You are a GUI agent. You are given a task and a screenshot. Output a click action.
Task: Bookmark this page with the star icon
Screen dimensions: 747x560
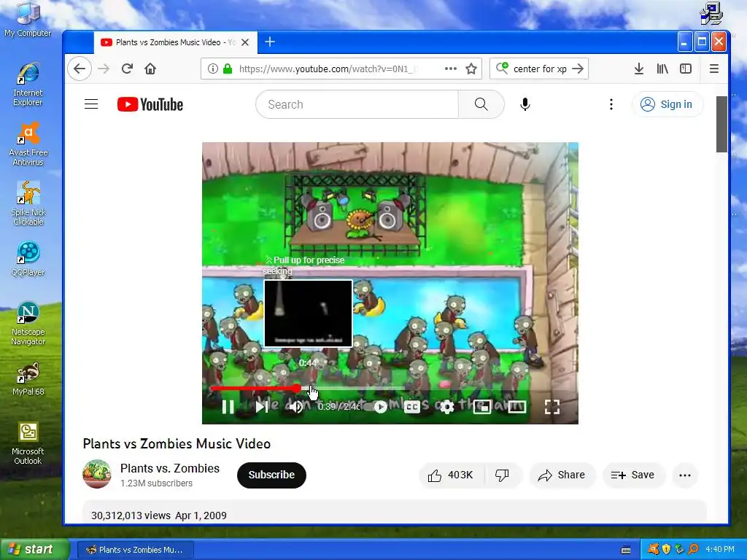tap(471, 69)
